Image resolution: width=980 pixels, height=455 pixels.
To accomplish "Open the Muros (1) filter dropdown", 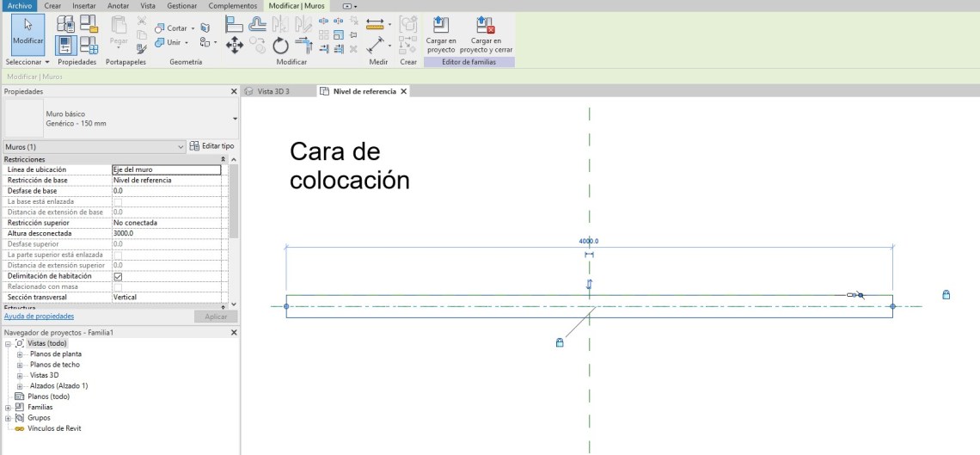I will coord(181,147).
